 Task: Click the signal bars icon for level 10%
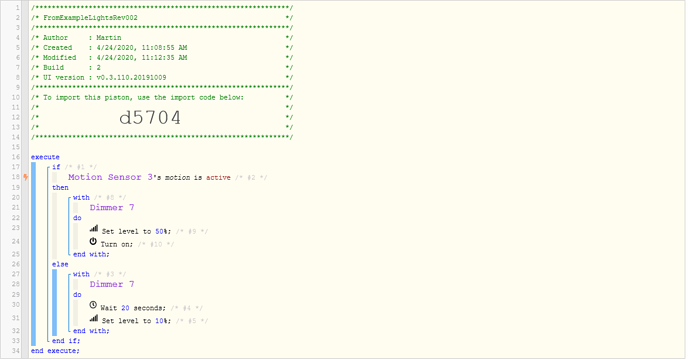[94, 318]
